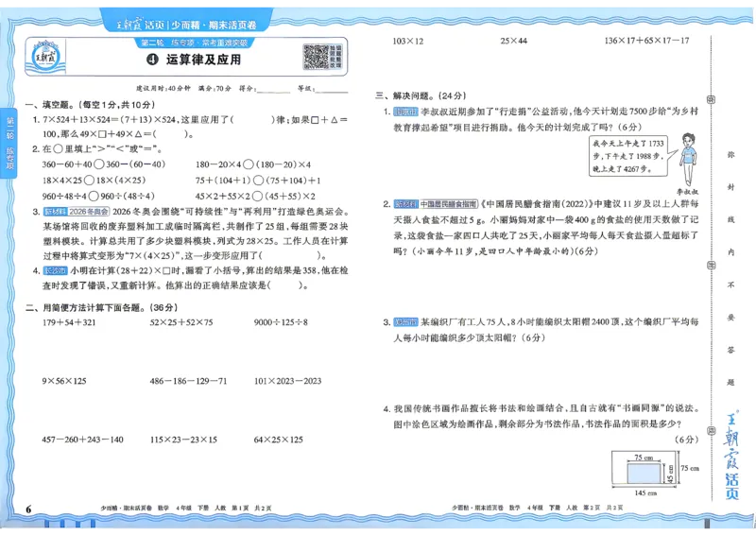Click the page number 6
The height and width of the screenshot is (535, 756).
(x=28, y=509)
